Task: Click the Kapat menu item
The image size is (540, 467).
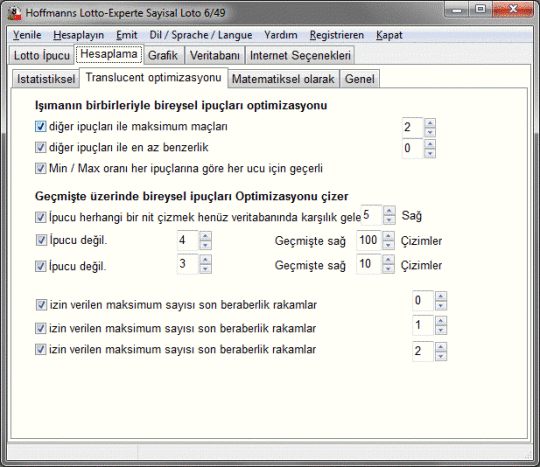Action: [x=389, y=35]
